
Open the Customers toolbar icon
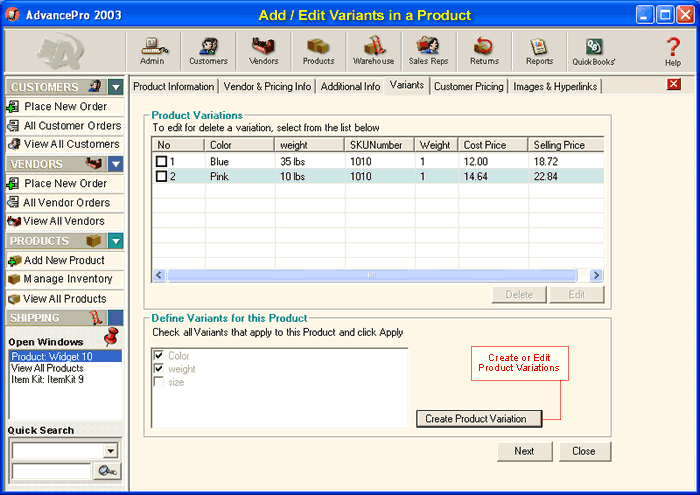point(208,51)
